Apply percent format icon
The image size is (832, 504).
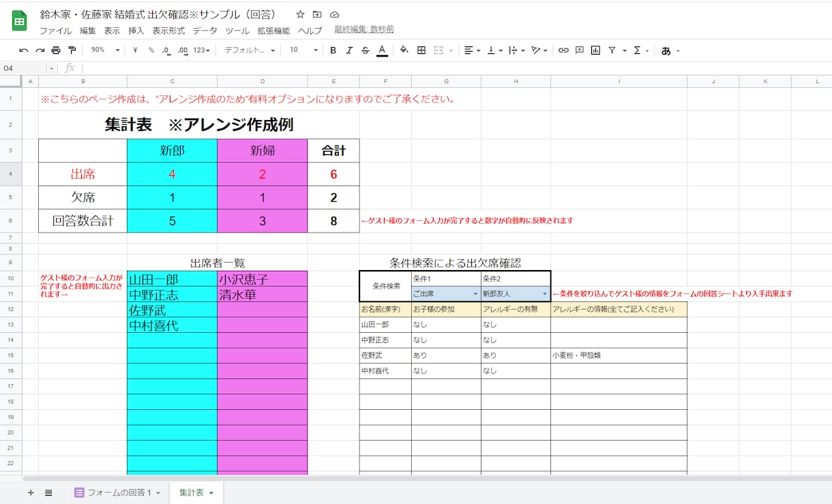[x=151, y=50]
